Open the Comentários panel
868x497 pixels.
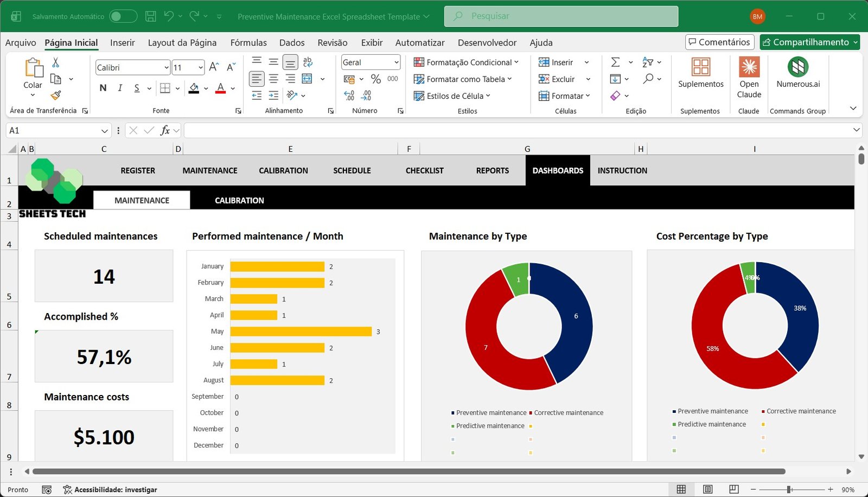(719, 42)
